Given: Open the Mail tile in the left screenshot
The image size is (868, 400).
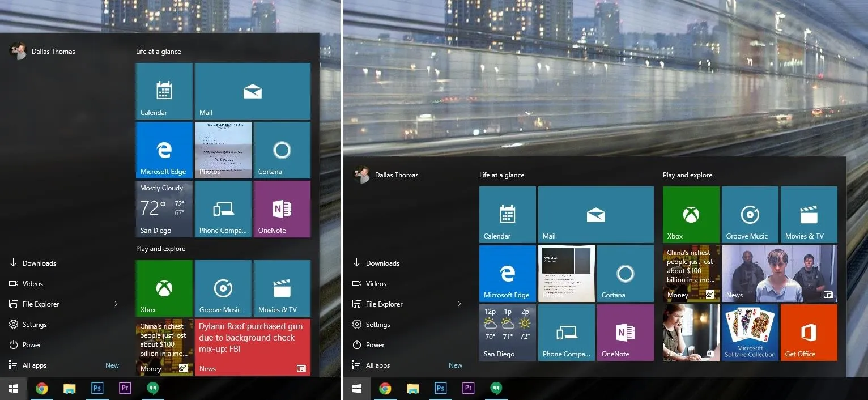Looking at the screenshot, I should 253,91.
